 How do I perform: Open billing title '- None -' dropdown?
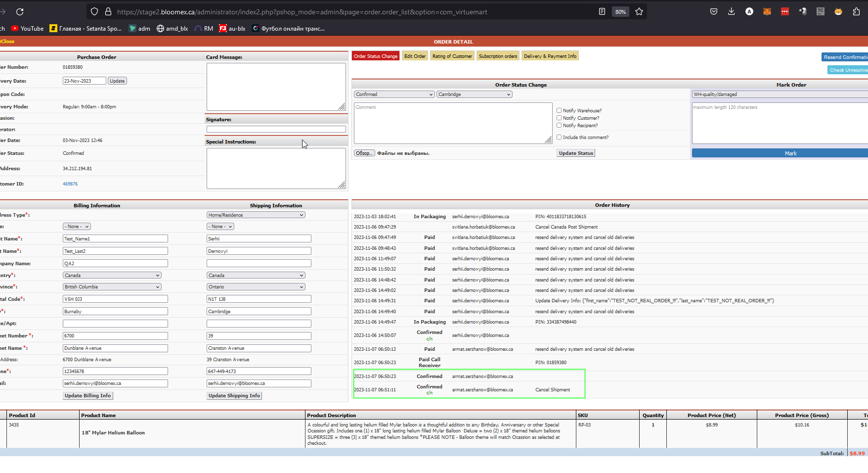77,226
